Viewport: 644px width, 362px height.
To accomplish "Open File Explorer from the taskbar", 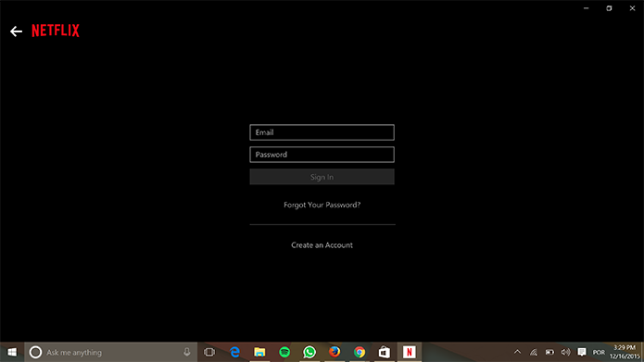I will 259,352.
